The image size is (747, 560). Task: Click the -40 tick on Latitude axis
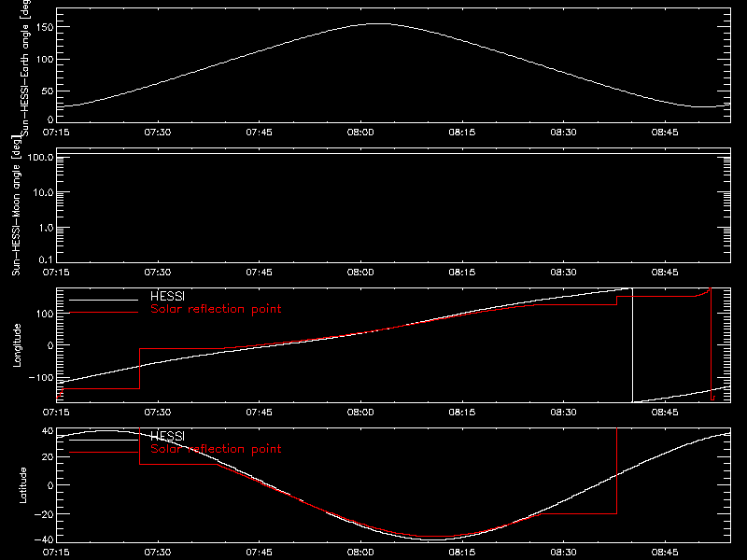(x=44, y=539)
